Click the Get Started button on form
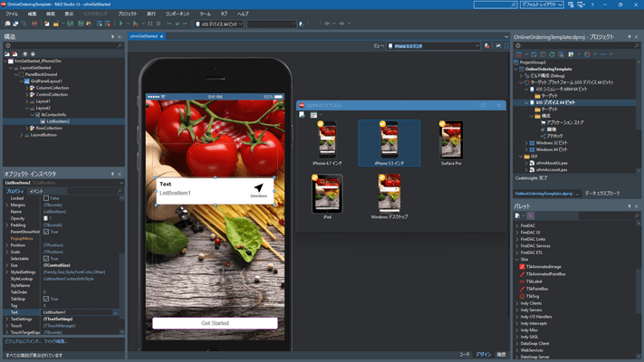Screen dimensions: 644x362 215,323
